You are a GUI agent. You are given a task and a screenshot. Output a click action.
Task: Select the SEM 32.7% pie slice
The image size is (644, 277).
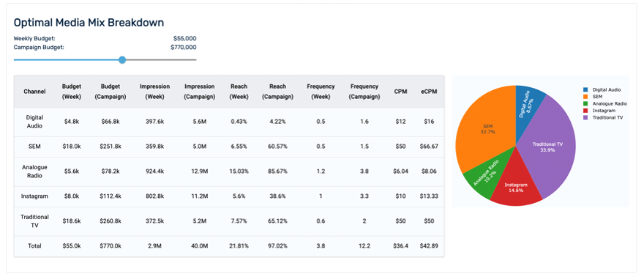[x=487, y=130]
